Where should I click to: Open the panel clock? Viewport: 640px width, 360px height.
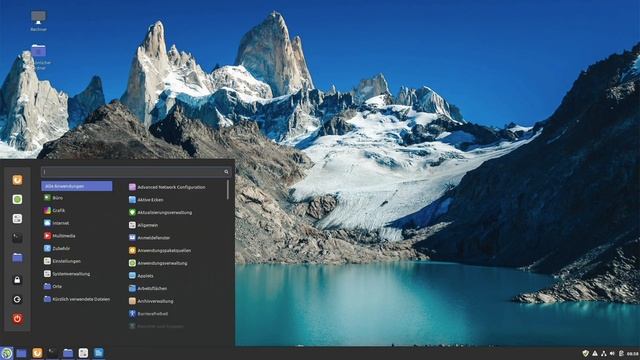point(633,353)
